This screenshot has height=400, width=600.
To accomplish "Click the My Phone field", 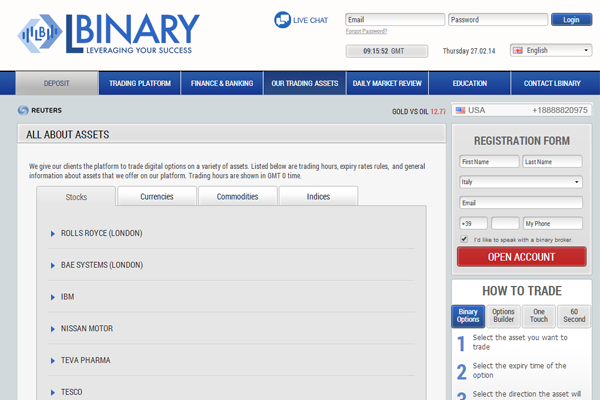I will (x=553, y=223).
